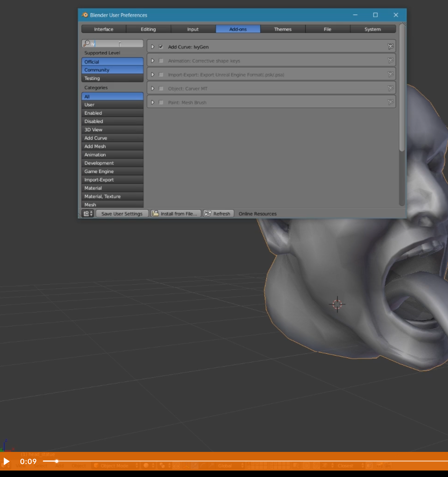Toggle the Community supported level filter
The image size is (448, 477).
pyautogui.click(x=112, y=70)
